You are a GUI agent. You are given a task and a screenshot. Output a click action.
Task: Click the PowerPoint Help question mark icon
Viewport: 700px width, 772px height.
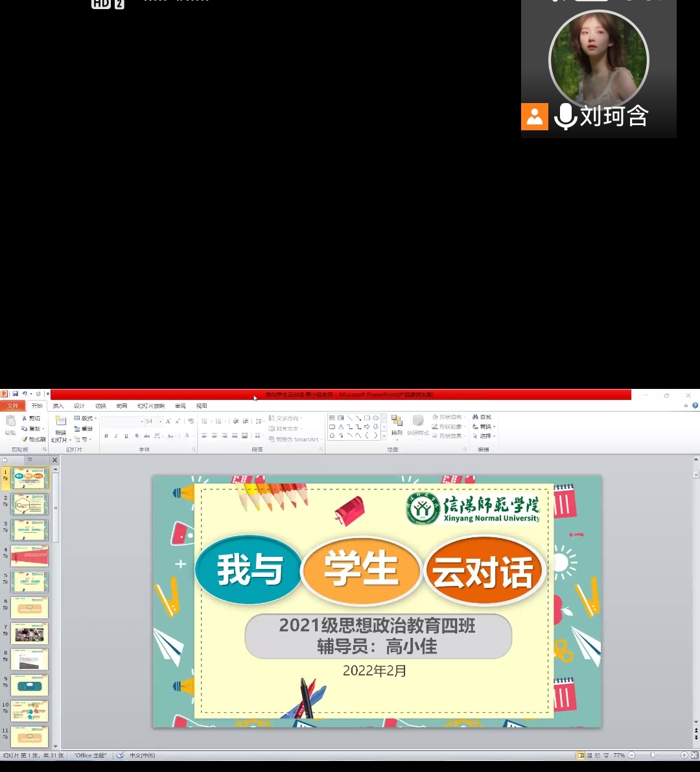(x=695, y=406)
